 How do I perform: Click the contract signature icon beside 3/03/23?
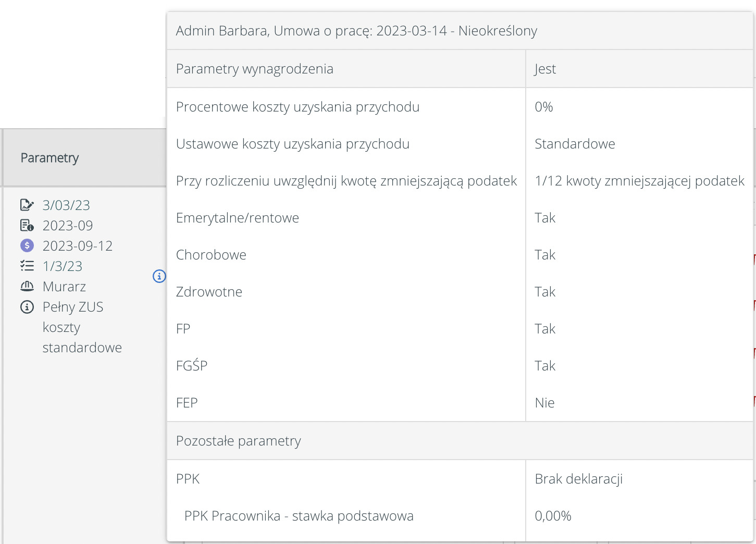click(27, 205)
